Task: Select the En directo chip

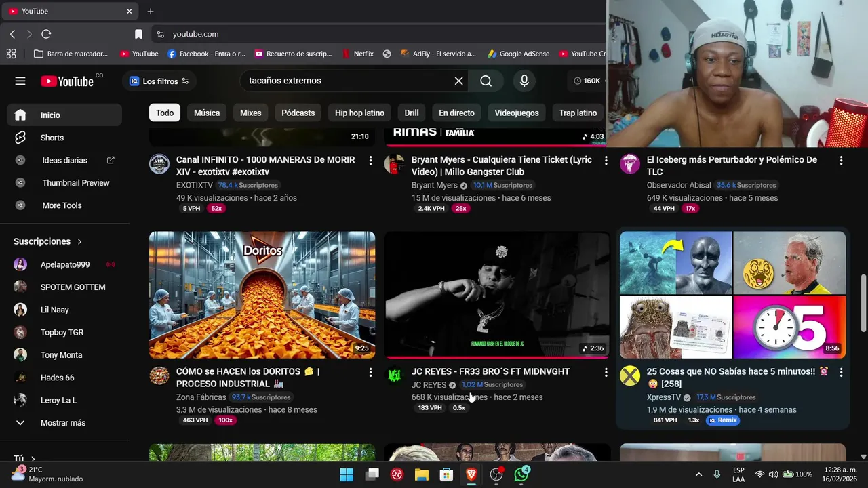Action: pyautogui.click(x=456, y=113)
